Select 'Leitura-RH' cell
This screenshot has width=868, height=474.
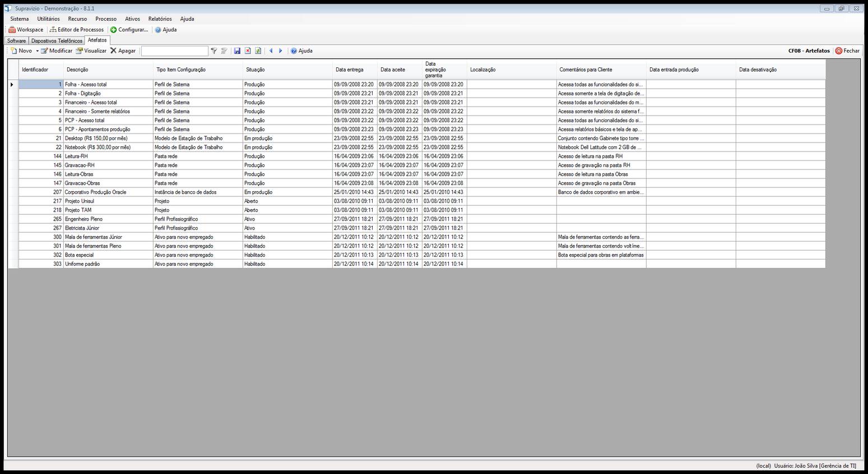point(108,157)
